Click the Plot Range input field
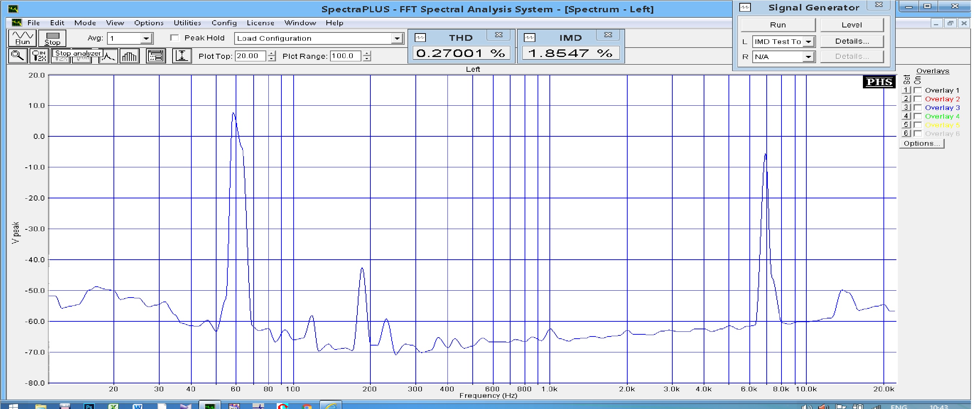980x409 pixels. [345, 56]
